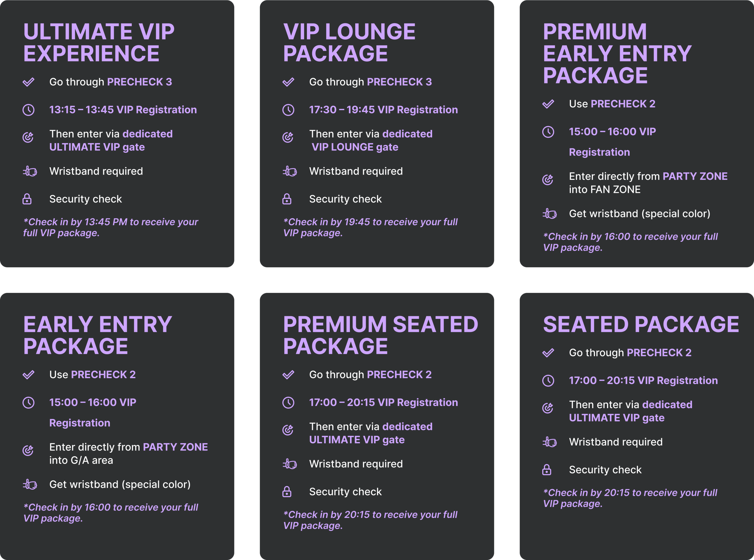Click the lock icon in Premium Seated Package card
The height and width of the screenshot is (560, 754).
pos(287,491)
